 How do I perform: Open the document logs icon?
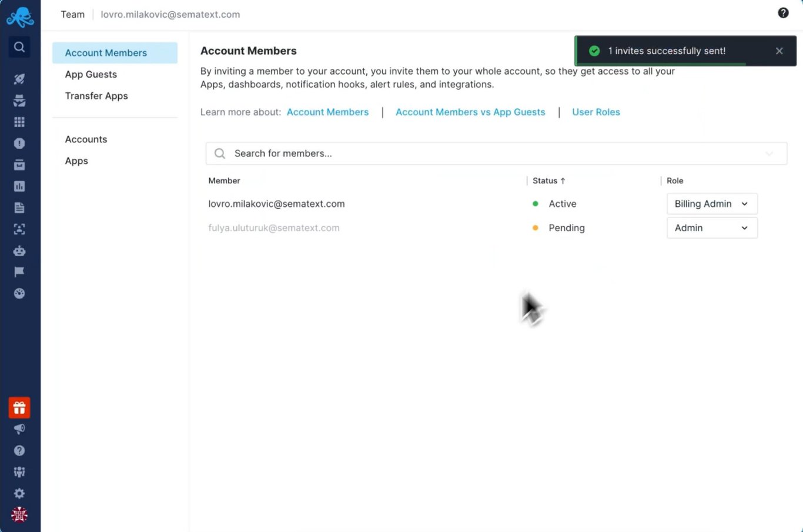(19, 208)
